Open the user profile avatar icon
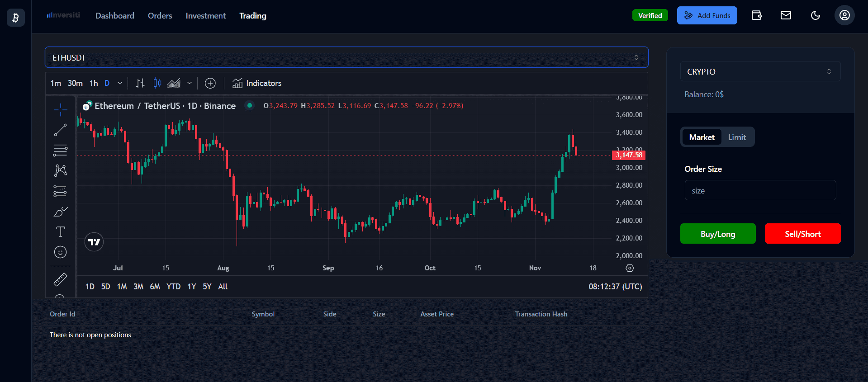 point(844,15)
